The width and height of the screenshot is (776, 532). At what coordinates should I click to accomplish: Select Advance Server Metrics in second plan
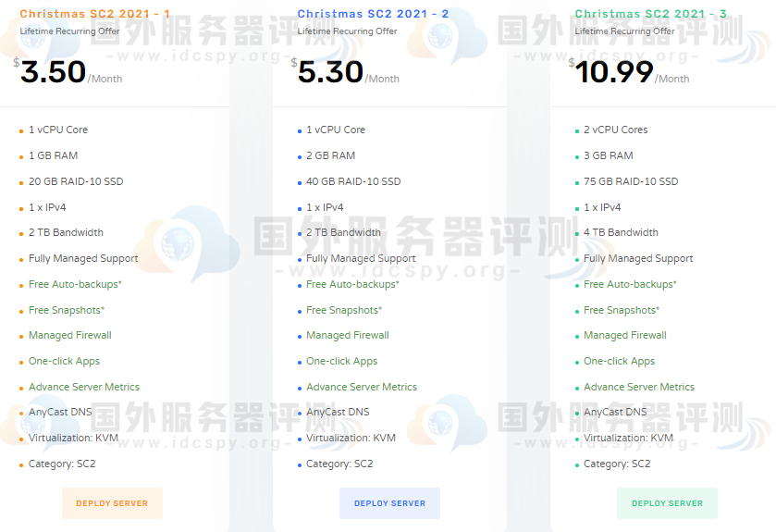[x=362, y=387]
